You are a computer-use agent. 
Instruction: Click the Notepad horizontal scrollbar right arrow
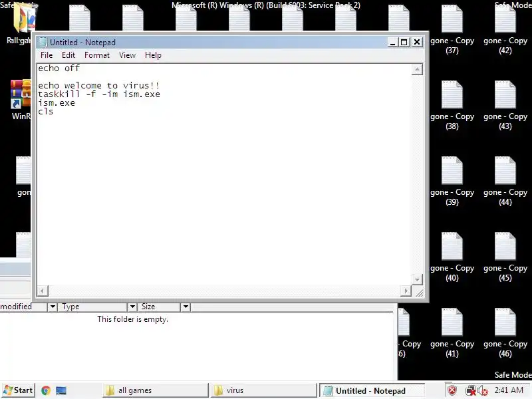(x=406, y=291)
